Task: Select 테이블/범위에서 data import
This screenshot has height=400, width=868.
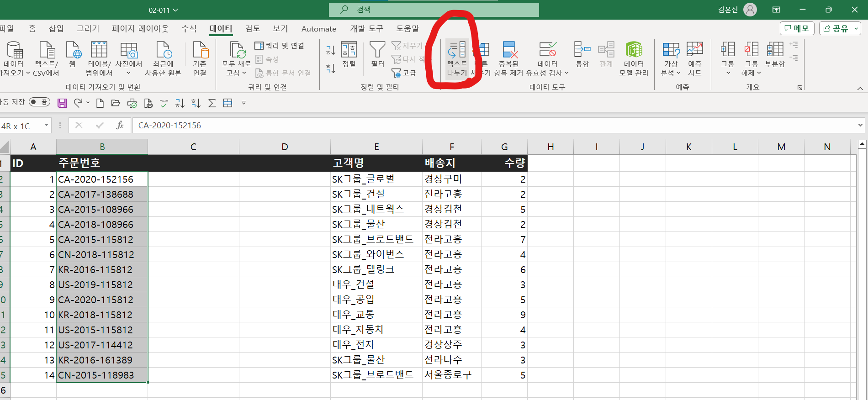Action: [99, 58]
